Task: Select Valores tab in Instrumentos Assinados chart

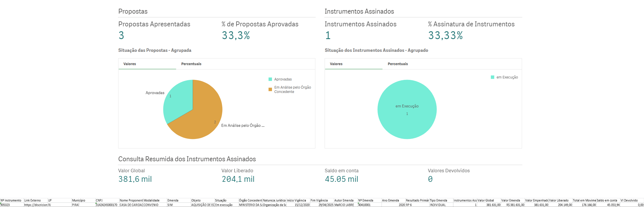Action: click(336, 64)
